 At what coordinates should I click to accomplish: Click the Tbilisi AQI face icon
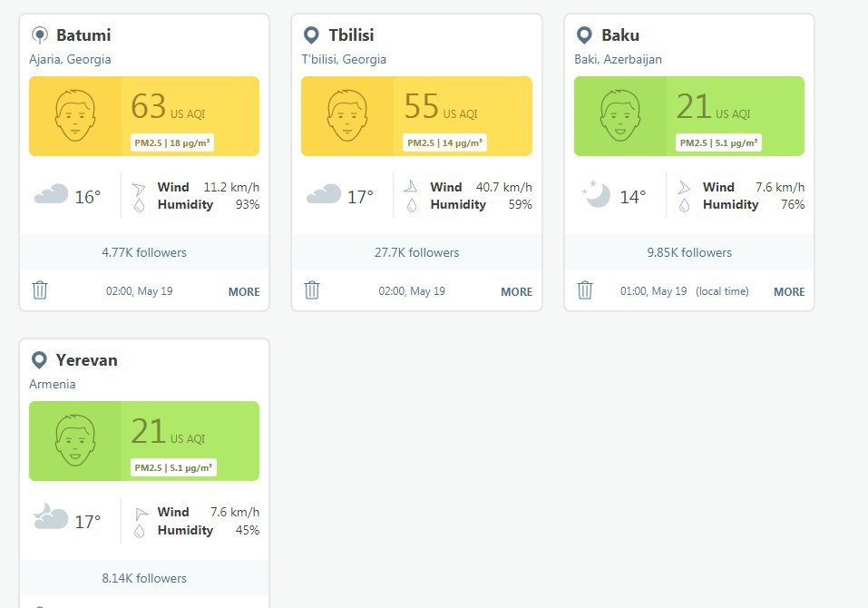[347, 116]
